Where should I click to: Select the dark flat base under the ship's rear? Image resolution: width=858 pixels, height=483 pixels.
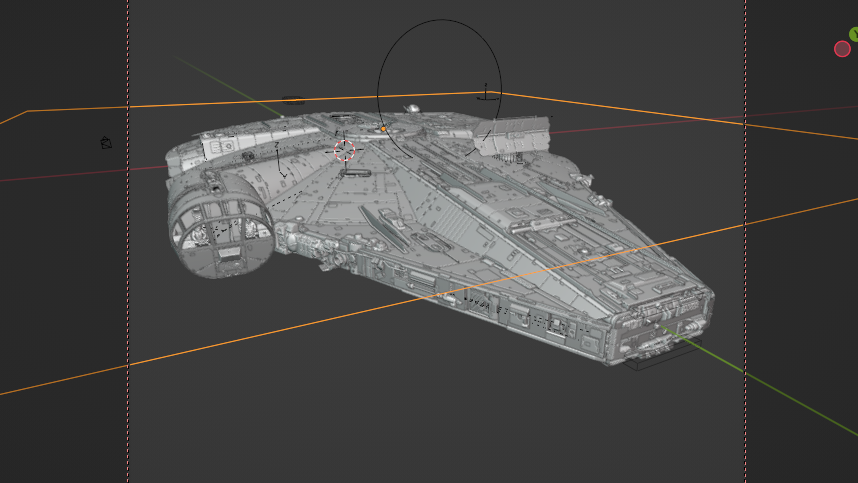pos(663,354)
